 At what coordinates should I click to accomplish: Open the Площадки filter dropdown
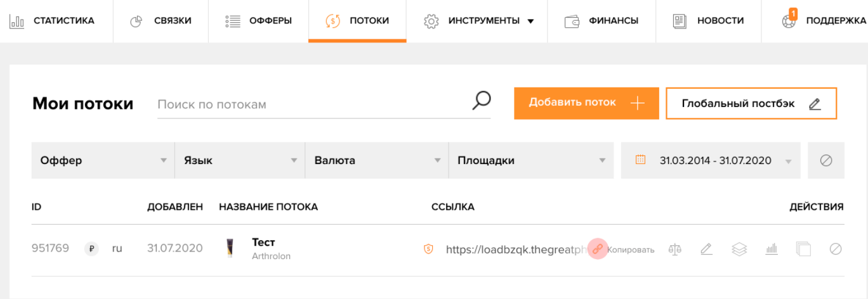point(530,160)
